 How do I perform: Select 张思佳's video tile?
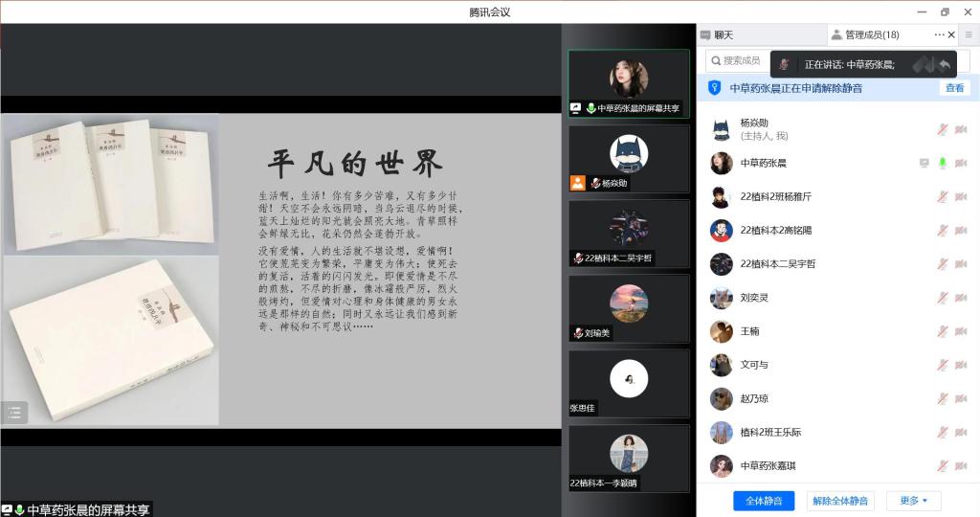(x=629, y=382)
